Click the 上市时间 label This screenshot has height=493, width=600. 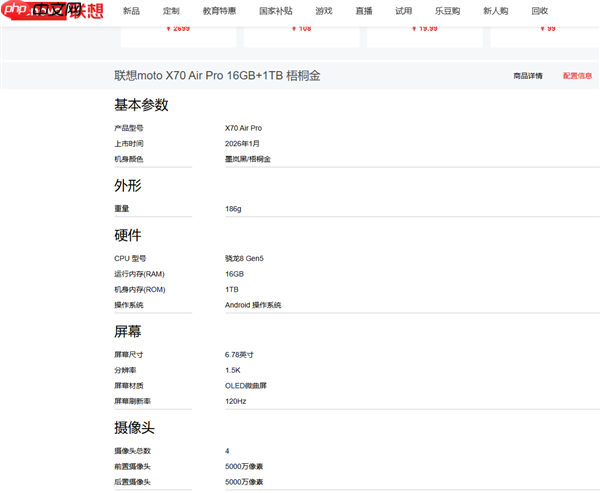click(x=129, y=144)
